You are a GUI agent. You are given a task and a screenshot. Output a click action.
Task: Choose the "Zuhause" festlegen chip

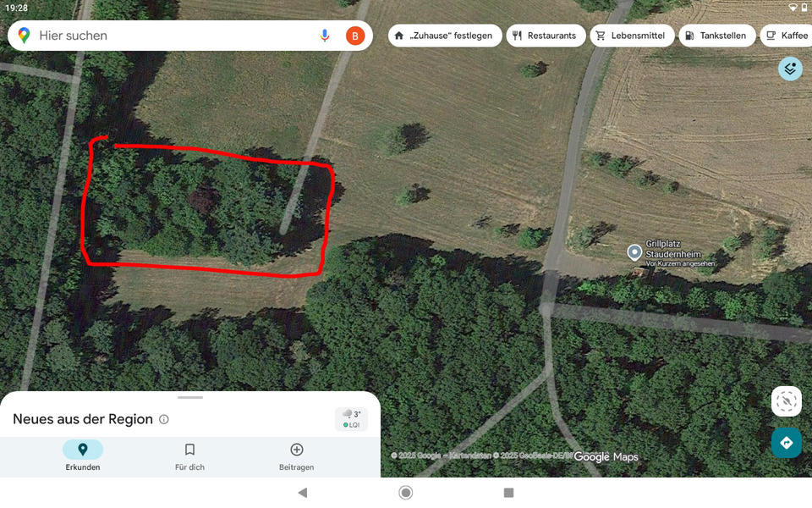445,36
